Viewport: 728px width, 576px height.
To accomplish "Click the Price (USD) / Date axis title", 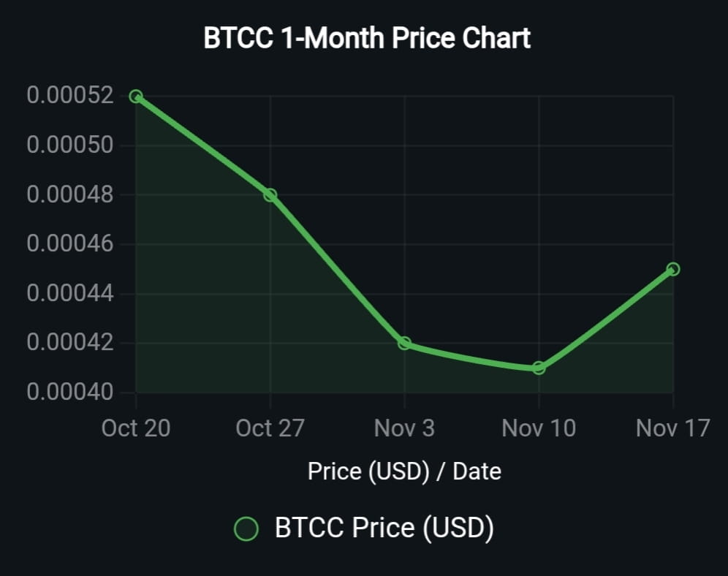I will pyautogui.click(x=404, y=471).
